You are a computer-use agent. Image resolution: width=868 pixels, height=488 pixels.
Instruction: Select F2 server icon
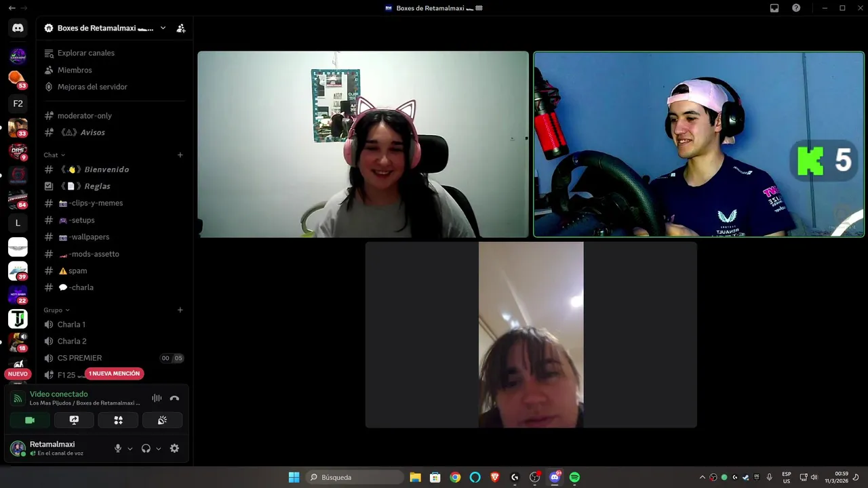[18, 104]
